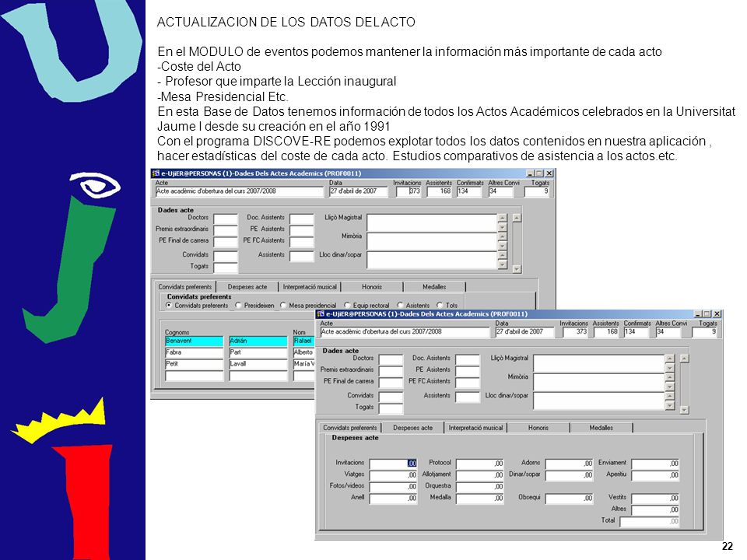Viewport: 747px width, 560px height.
Task: Click the Enviament expense field
Action: tap(655, 464)
